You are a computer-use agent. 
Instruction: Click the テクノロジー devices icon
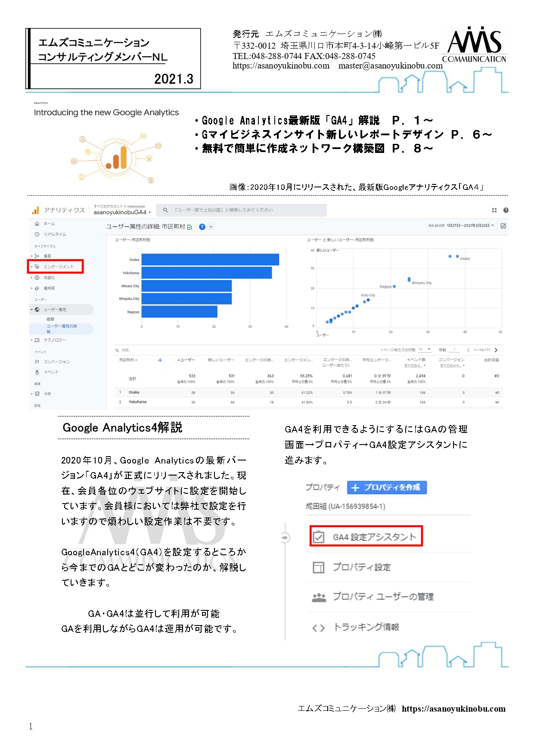[37, 340]
